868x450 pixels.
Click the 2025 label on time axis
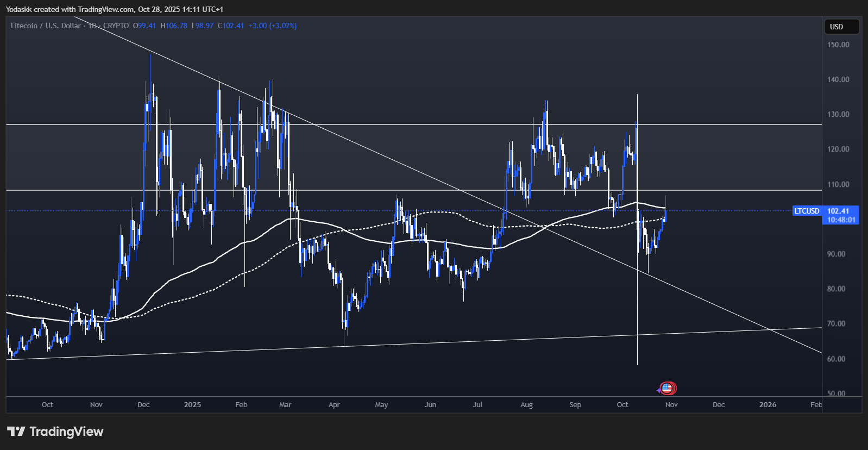point(192,404)
